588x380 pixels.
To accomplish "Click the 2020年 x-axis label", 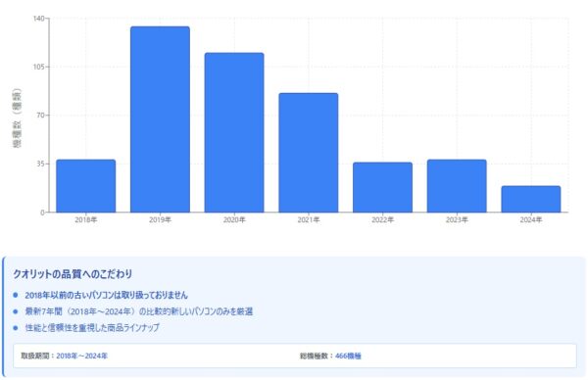I will coord(234,220).
